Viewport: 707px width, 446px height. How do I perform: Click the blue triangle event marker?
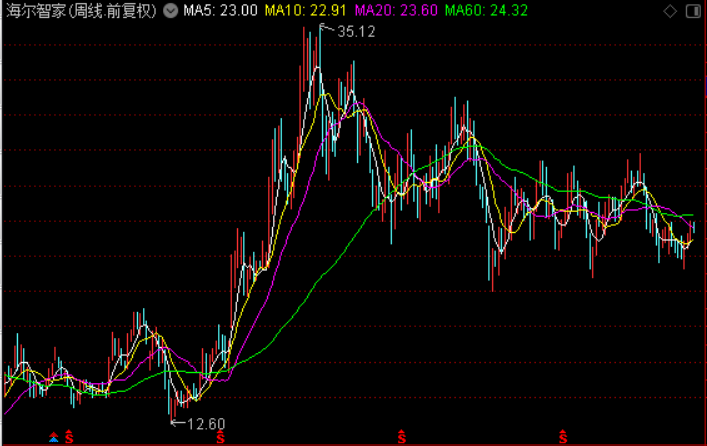point(53,437)
